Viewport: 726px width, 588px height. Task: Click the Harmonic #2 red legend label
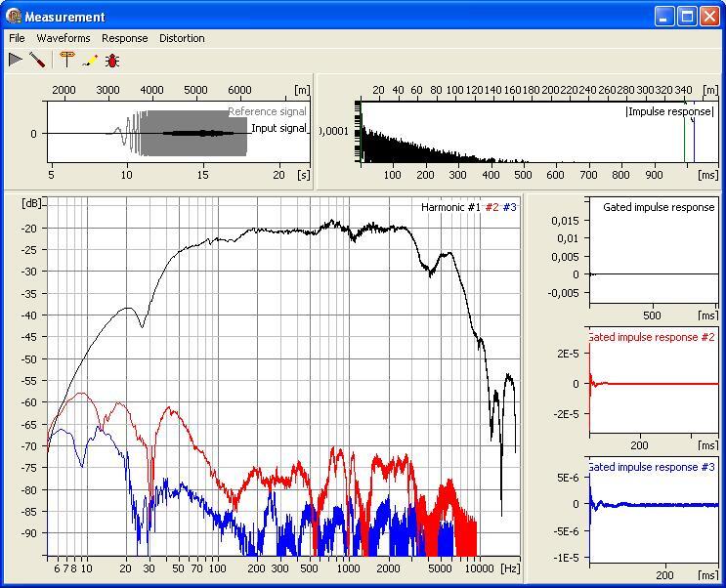pyautogui.click(x=492, y=207)
